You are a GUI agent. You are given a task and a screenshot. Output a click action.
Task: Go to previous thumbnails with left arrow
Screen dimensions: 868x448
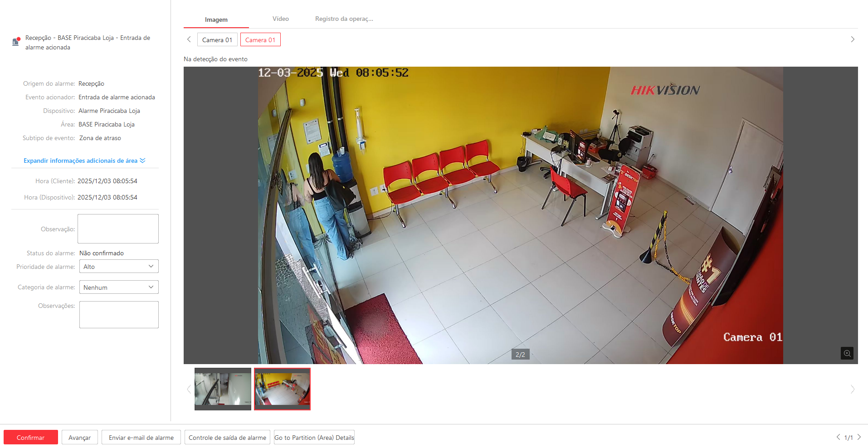click(x=189, y=389)
